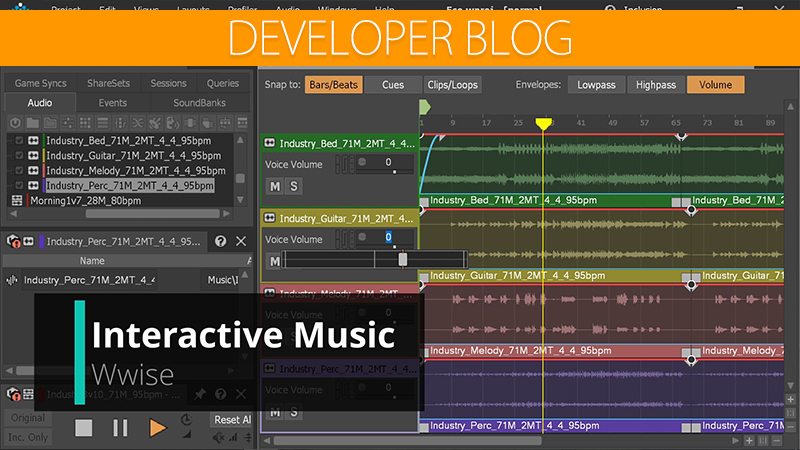Open the SoundBanks tab
Screen dimensions: 800x450
pos(199,103)
